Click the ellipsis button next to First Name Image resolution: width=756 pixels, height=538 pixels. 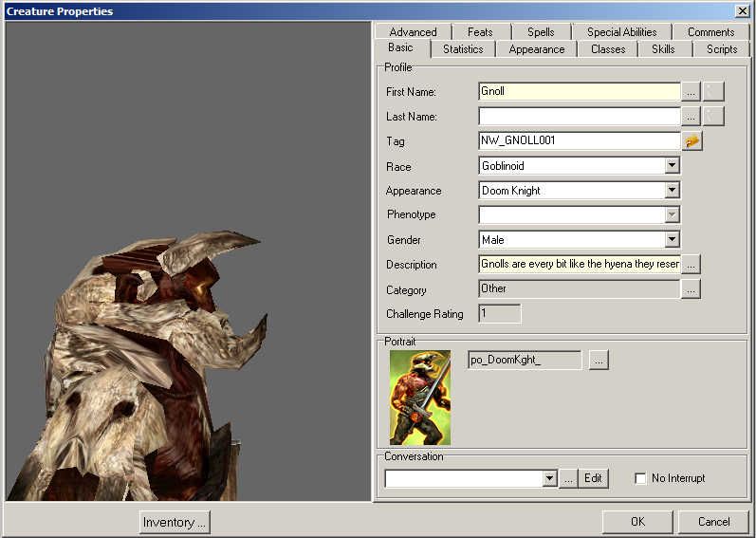tap(691, 91)
